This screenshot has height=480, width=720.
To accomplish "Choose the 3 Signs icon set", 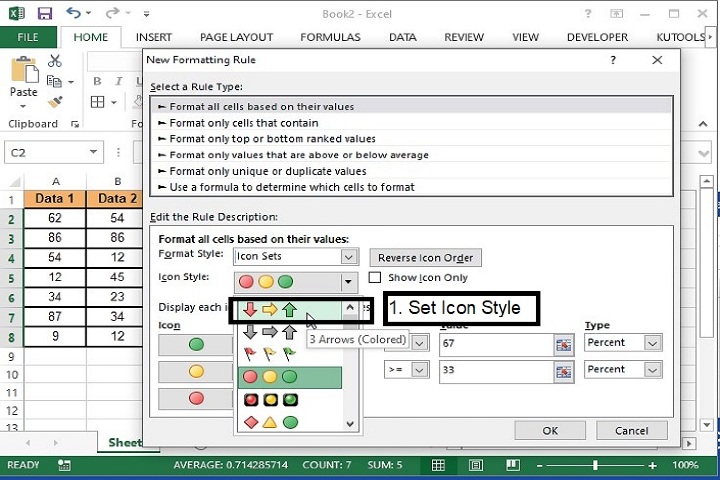I will click(x=289, y=422).
